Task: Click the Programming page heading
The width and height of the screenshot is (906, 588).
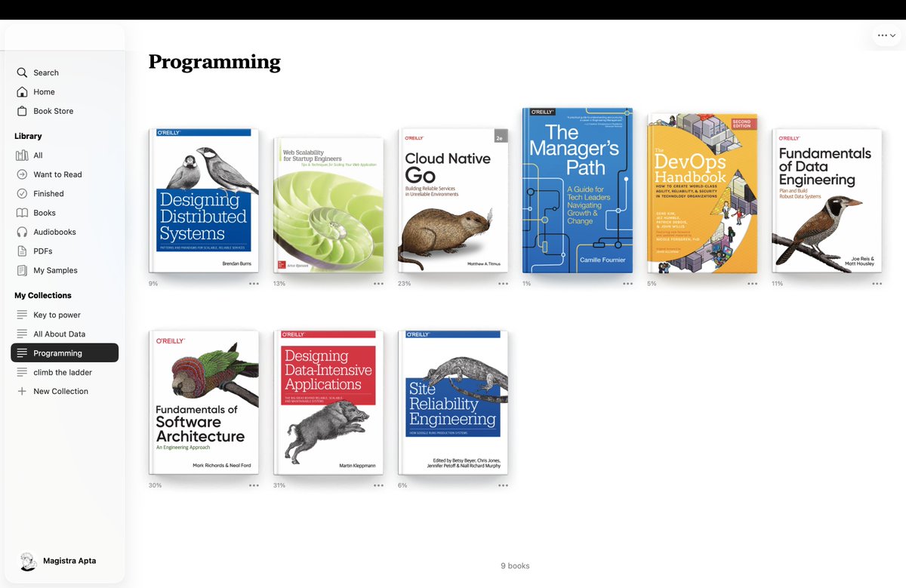Action: 214,62
